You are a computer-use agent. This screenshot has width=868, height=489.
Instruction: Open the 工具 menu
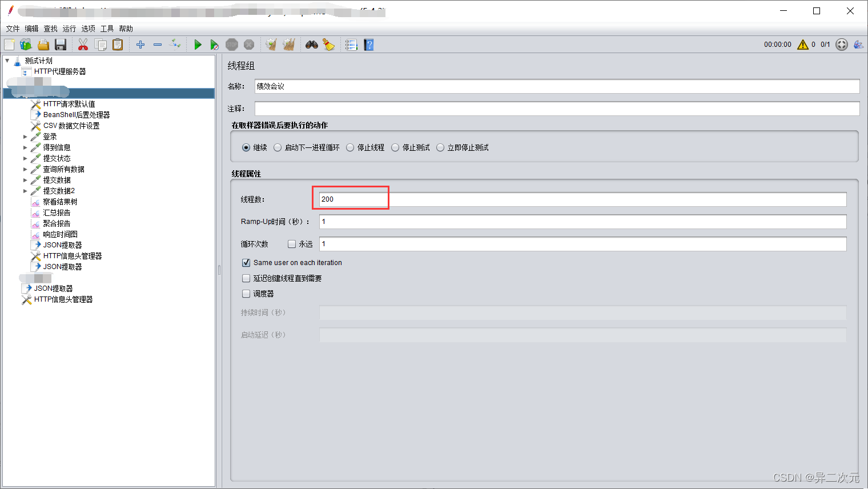(x=107, y=29)
